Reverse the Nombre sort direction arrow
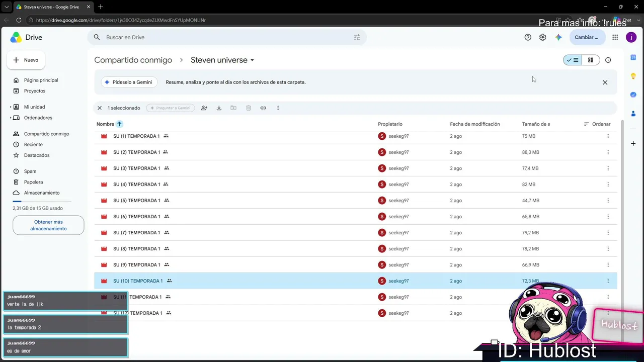644x362 pixels. pyautogui.click(x=119, y=124)
